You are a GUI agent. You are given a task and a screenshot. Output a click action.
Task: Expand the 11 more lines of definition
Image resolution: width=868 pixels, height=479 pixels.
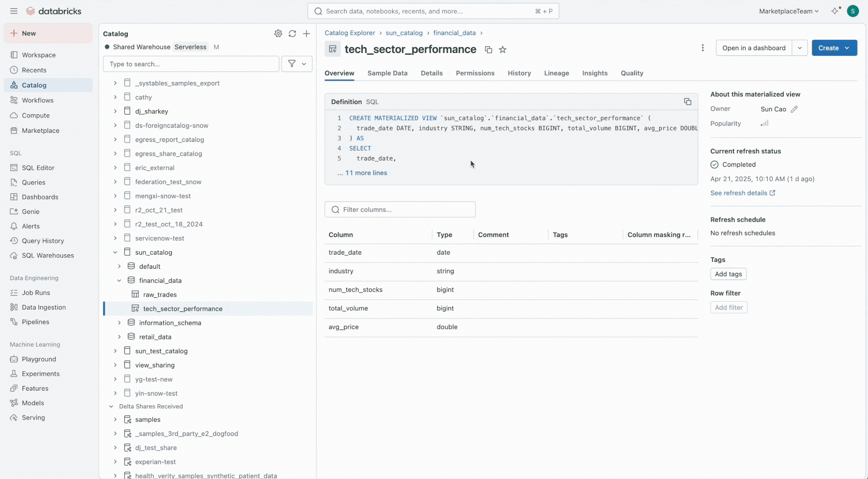(366, 173)
